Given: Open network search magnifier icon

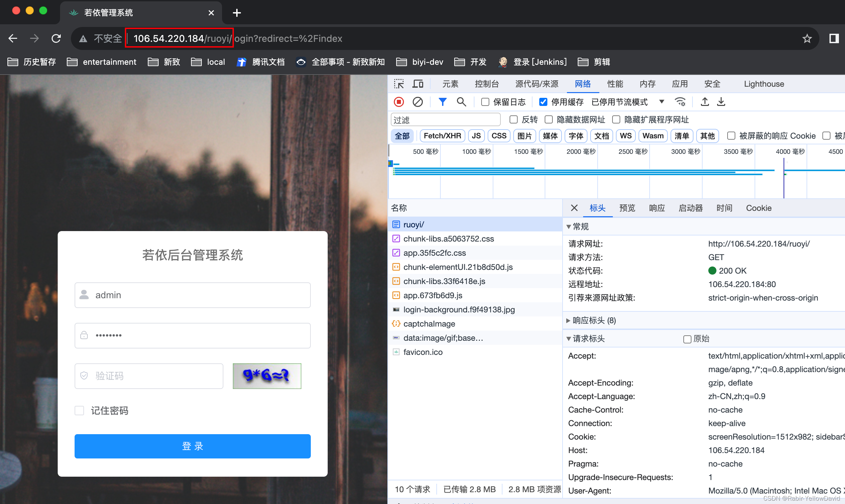Looking at the screenshot, I should click(x=461, y=102).
